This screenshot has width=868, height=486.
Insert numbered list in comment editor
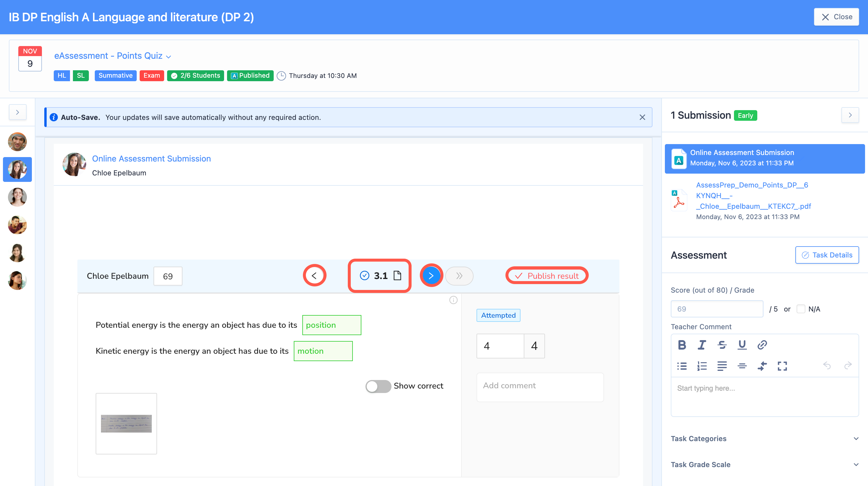pos(702,366)
